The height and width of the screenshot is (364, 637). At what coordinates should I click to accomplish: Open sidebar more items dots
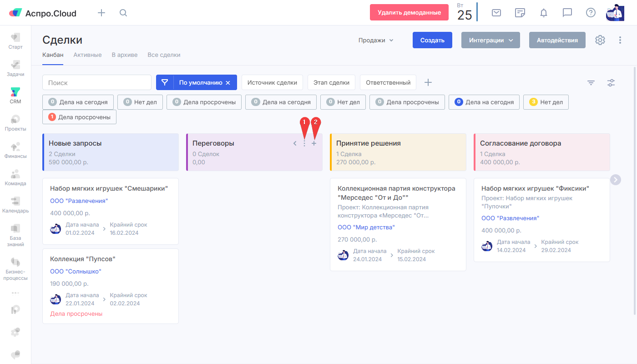coord(15,293)
